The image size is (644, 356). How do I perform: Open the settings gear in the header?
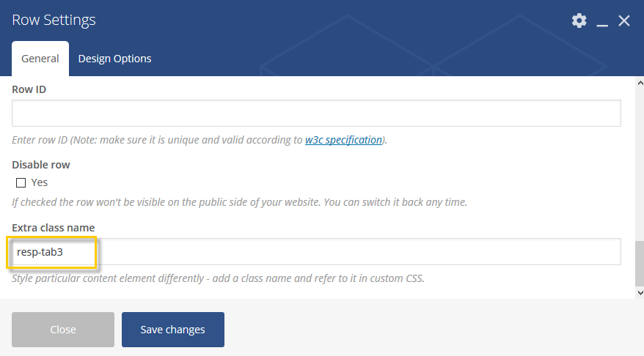pos(579,21)
